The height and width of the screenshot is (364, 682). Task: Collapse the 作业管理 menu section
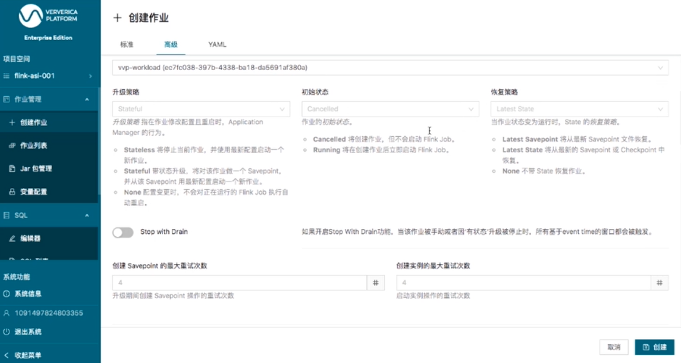click(x=87, y=100)
